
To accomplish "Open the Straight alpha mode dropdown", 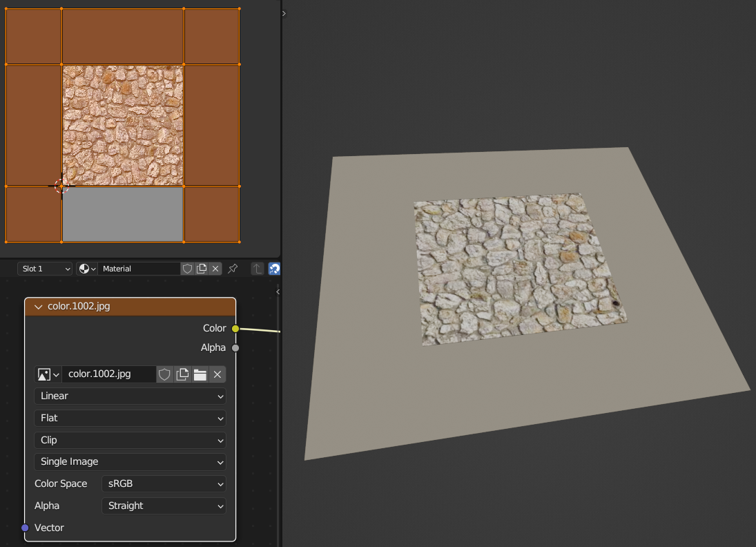I will coord(164,506).
